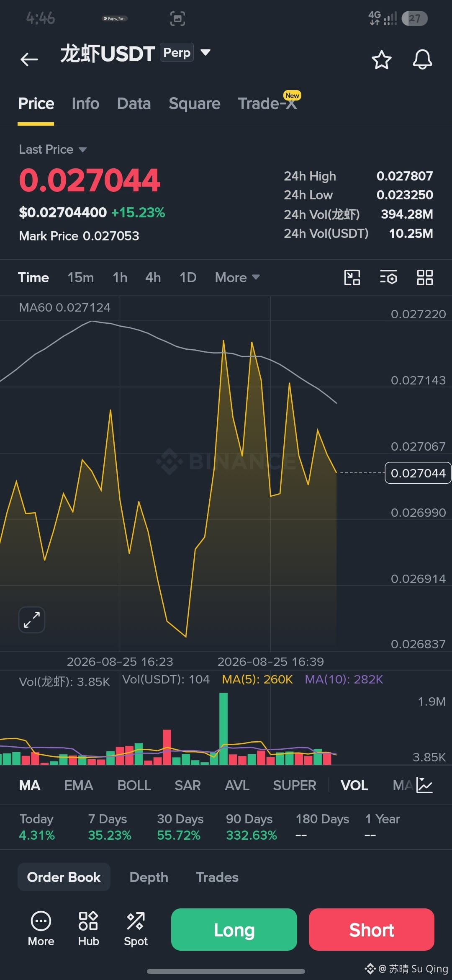The height and width of the screenshot is (980, 452).
Task: Tap the 1 Year performance entry
Action: (x=383, y=827)
